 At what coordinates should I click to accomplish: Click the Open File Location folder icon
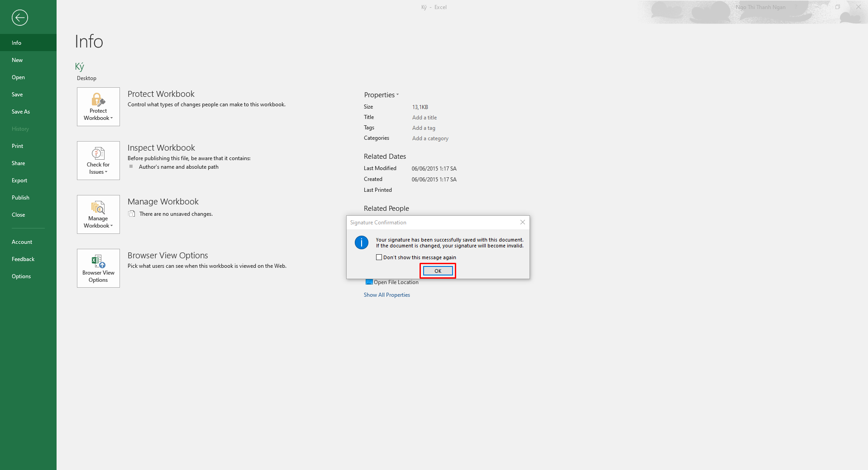369,282
